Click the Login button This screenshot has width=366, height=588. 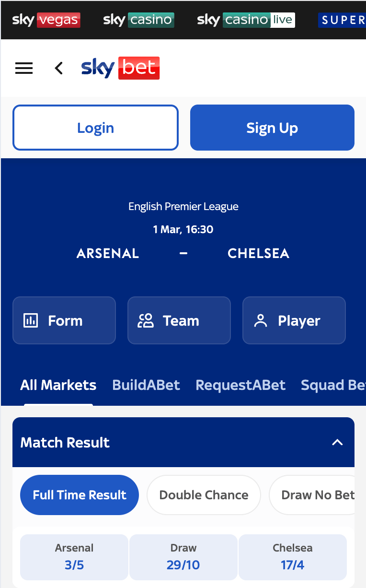click(x=96, y=128)
